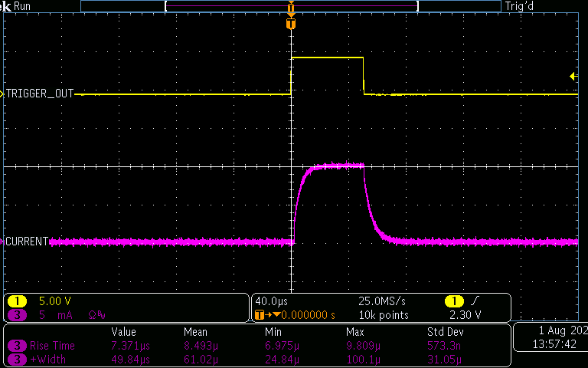Click the TRIGGER_OUT channel label
Screen dimensions: 588x368
pyautogui.click(x=40, y=94)
